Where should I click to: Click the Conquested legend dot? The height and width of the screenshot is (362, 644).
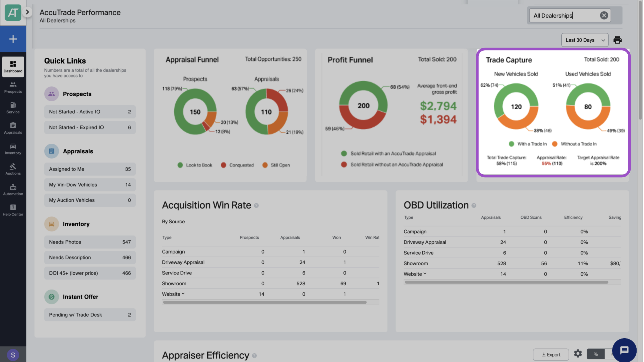(223, 165)
